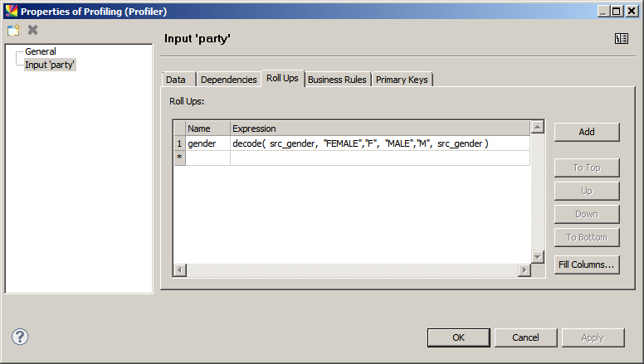Select General in the left tree
Image resolution: width=644 pixels, height=364 pixels.
click(40, 51)
